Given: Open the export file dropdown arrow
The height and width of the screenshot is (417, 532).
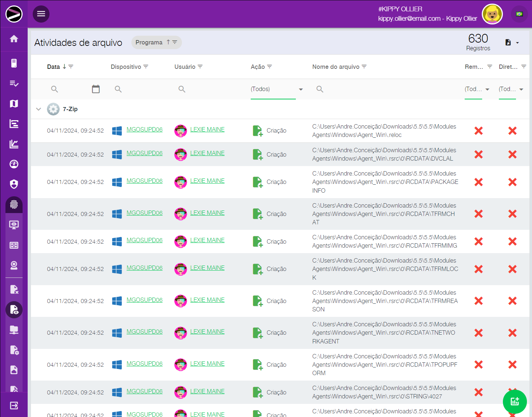Looking at the screenshot, I should 517,43.
